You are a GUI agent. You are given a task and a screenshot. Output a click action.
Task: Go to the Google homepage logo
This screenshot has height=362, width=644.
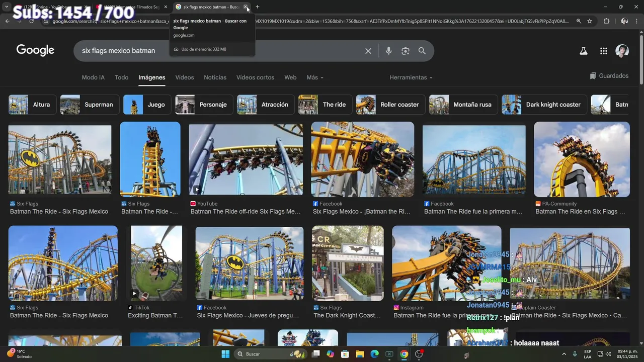[35, 50]
